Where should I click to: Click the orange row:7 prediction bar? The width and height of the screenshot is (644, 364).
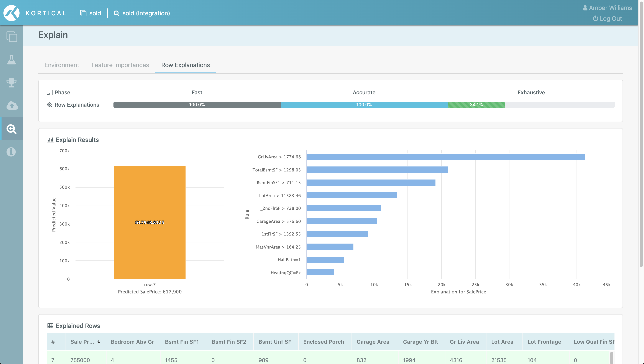[150, 222]
